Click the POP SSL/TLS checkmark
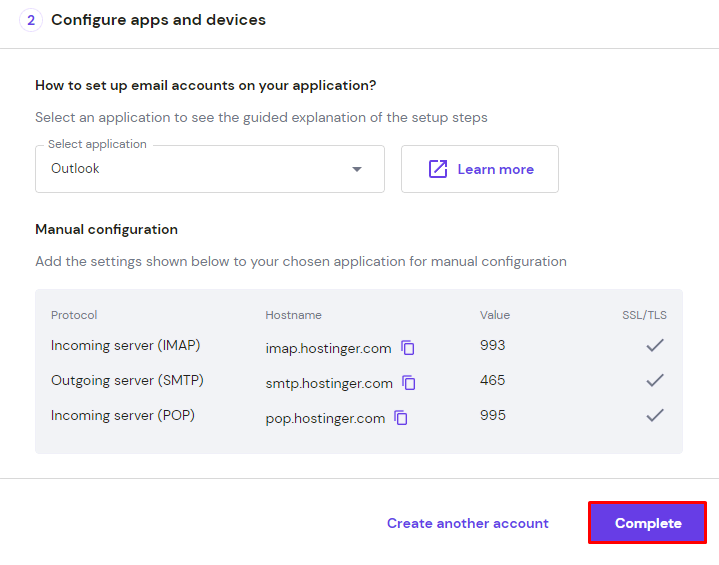 (x=655, y=416)
